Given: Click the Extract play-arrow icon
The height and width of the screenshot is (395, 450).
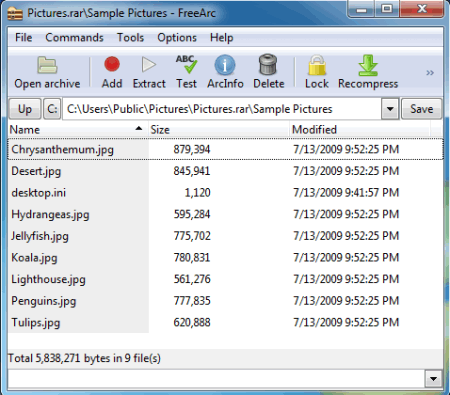Looking at the screenshot, I should pyautogui.click(x=149, y=64).
